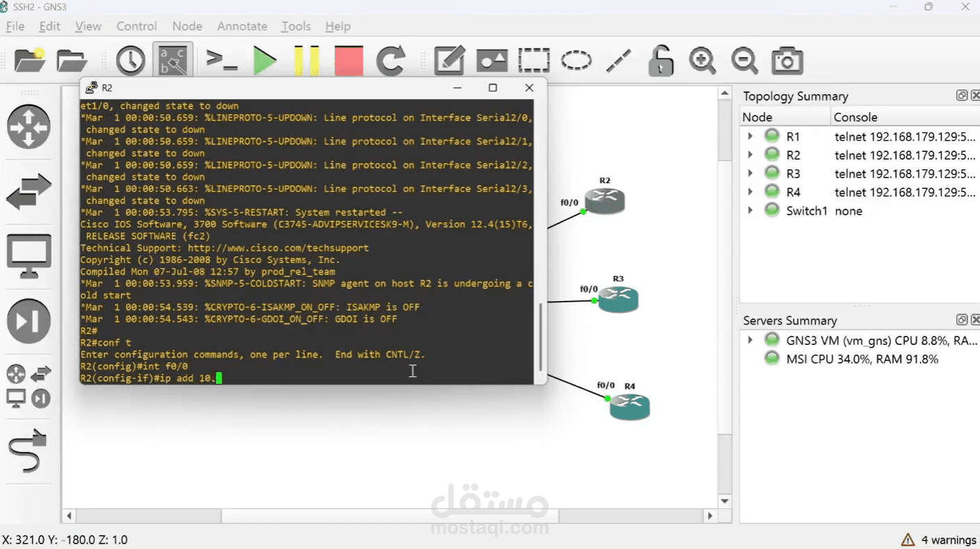Suspend all nodes with yellow pause icon
The height and width of the screenshot is (549, 980).
[306, 61]
